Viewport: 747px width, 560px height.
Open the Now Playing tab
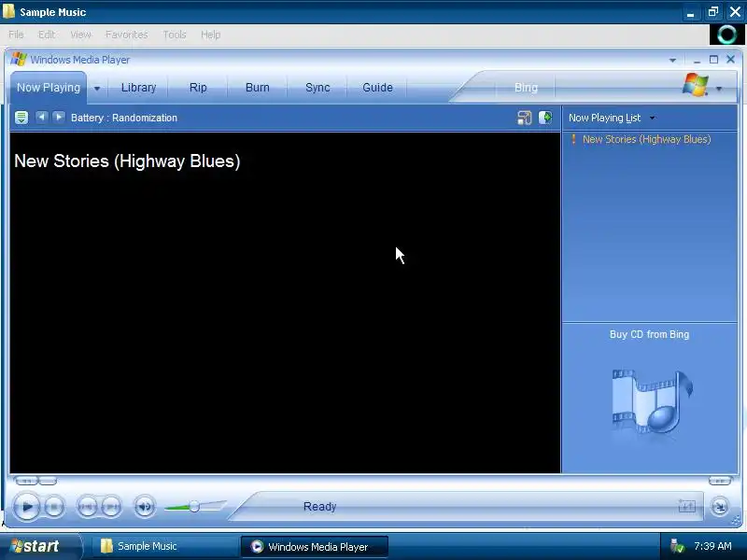pos(49,88)
